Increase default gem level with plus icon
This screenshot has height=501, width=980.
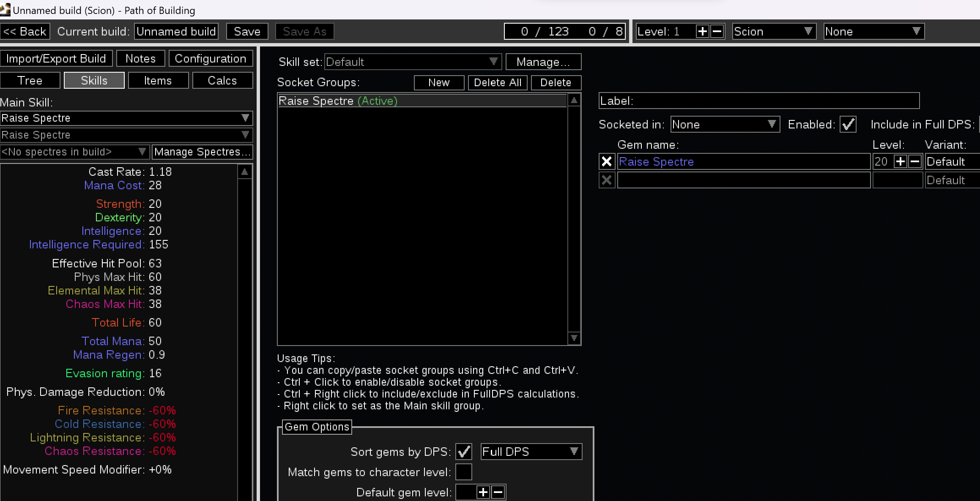pos(483,492)
